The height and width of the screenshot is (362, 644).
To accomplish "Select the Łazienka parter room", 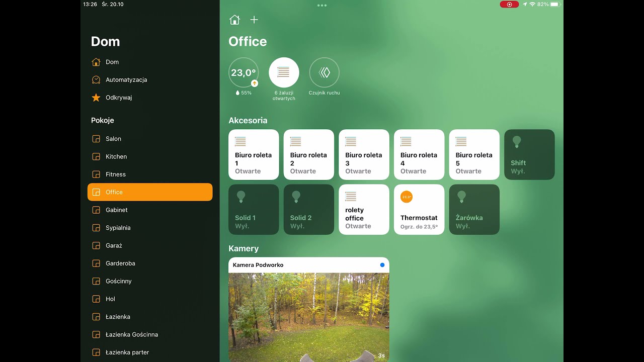I will tap(150, 352).
